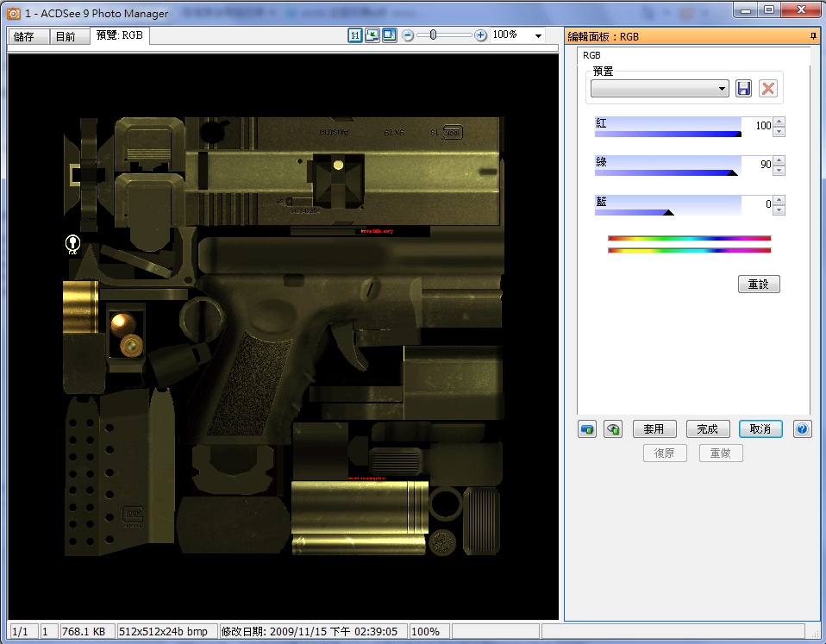The image size is (826, 644).
Task: Click the red value field showing 100
Action: 758,125
